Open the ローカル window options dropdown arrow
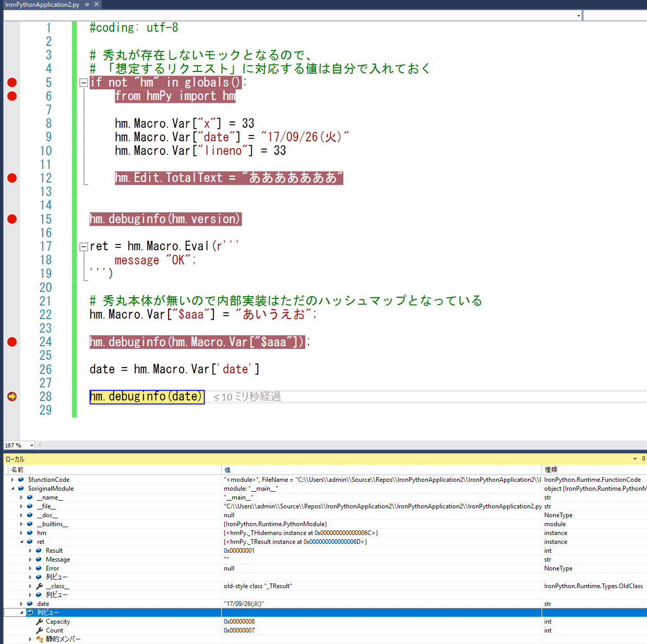647x644 pixels. 635,459
